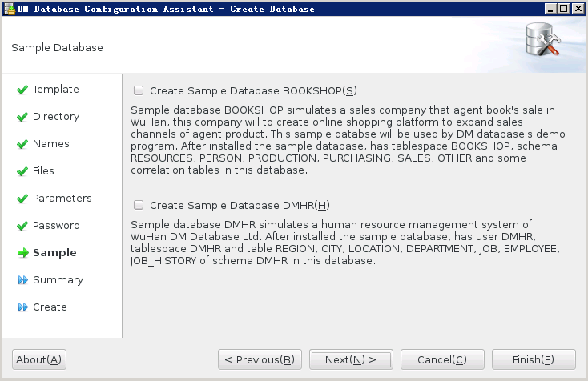Click the Finish button

(534, 359)
